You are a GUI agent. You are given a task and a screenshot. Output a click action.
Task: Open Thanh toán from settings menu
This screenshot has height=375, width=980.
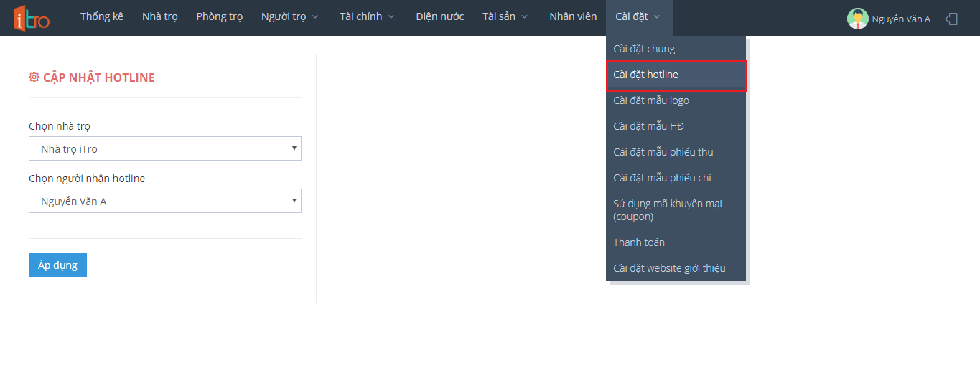click(x=638, y=242)
